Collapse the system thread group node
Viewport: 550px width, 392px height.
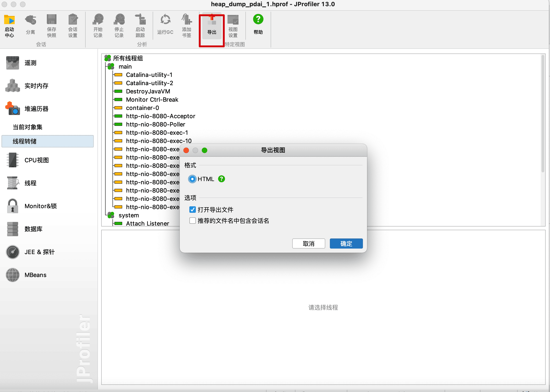tap(111, 215)
